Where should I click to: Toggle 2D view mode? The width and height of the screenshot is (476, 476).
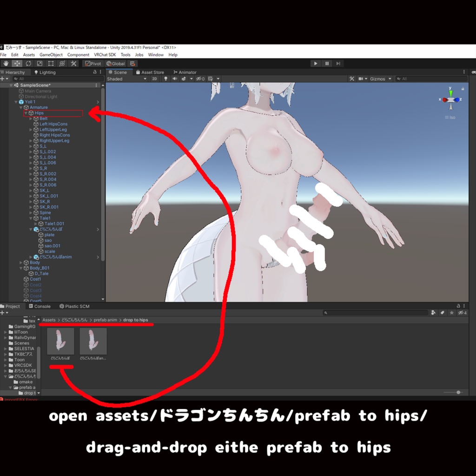154,79
